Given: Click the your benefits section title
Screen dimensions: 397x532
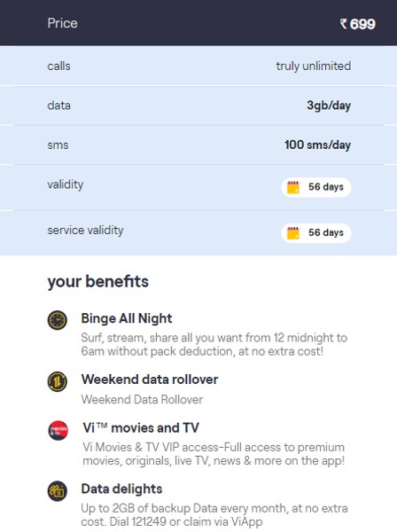Looking at the screenshot, I should coord(98,282).
